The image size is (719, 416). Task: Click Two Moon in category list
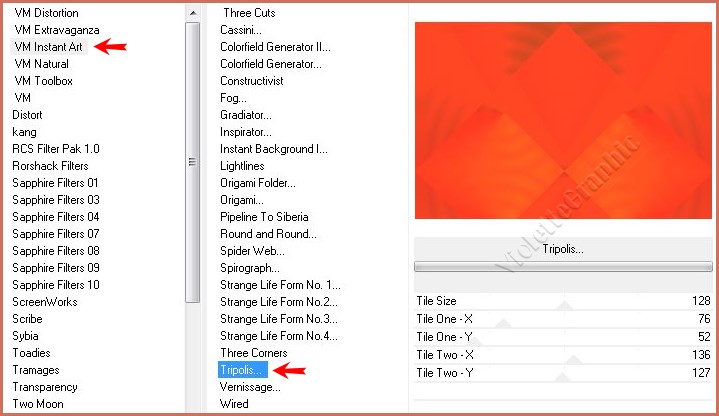pos(37,404)
